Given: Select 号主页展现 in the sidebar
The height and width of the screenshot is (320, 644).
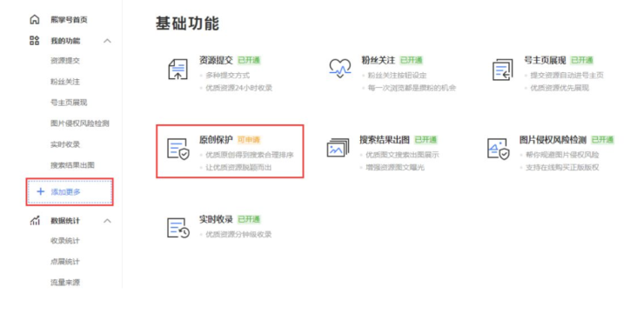Looking at the screenshot, I should (69, 103).
